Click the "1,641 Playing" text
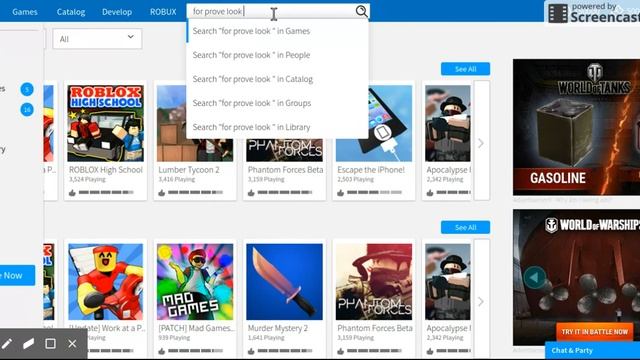Screen dimensions: 640x360 (266, 338)
